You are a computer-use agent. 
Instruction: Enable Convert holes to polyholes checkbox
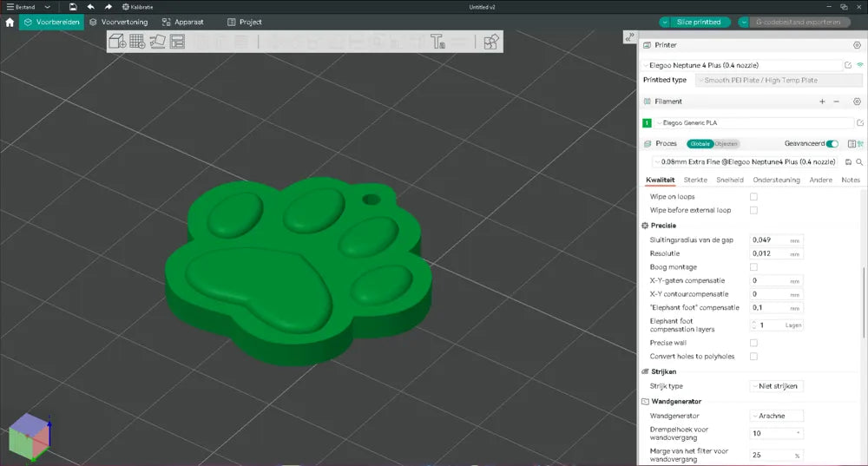tap(753, 357)
